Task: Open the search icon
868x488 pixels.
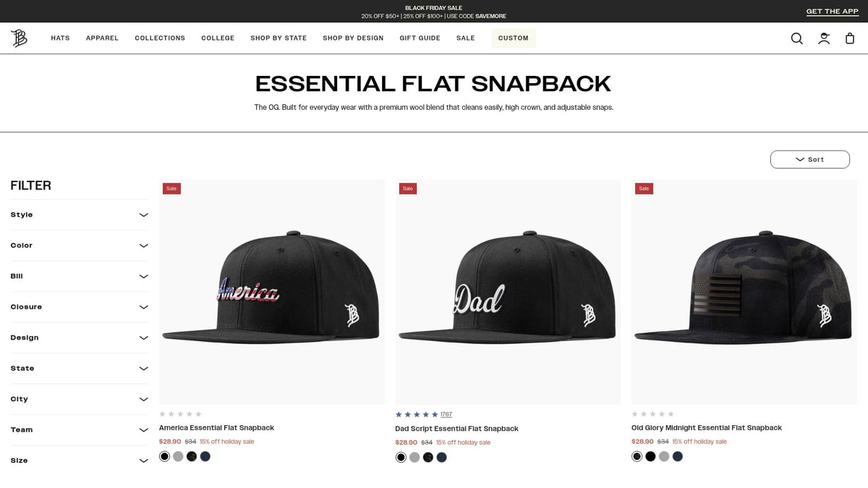Action: pyautogui.click(x=796, y=38)
